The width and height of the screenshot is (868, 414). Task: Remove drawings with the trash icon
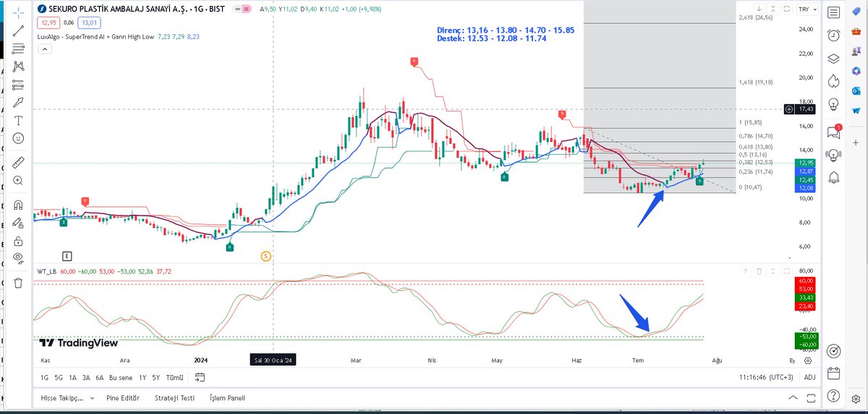(18, 283)
